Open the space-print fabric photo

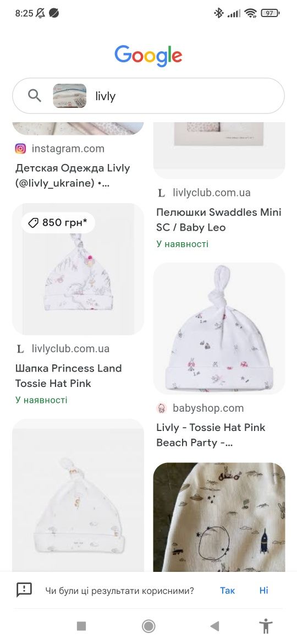(219, 517)
